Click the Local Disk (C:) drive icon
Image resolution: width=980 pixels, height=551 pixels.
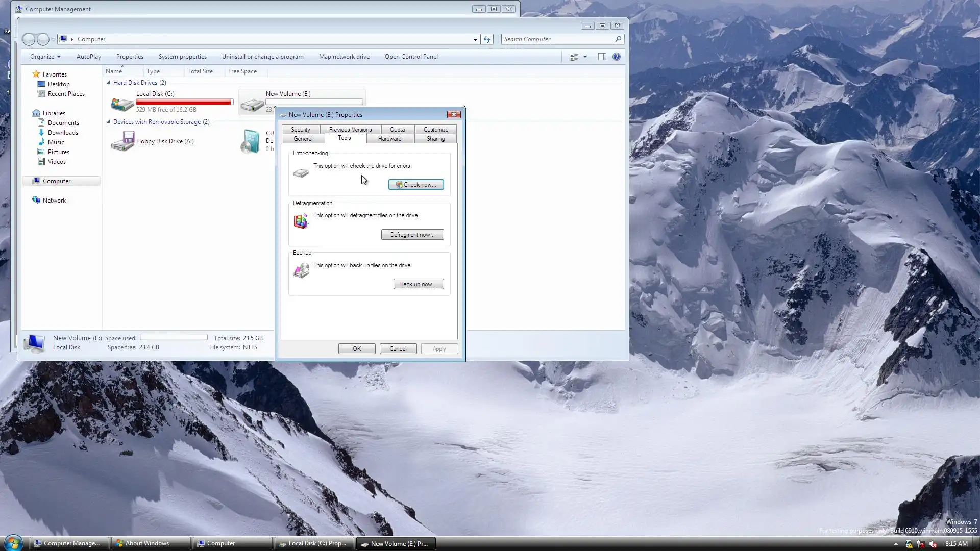point(122,104)
